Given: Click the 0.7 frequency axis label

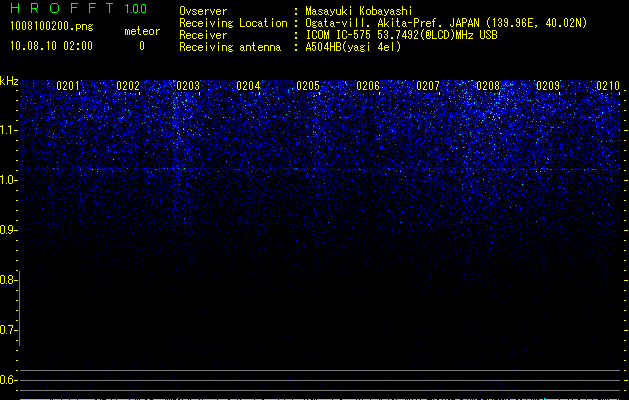Looking at the screenshot, I should pos(8,330).
